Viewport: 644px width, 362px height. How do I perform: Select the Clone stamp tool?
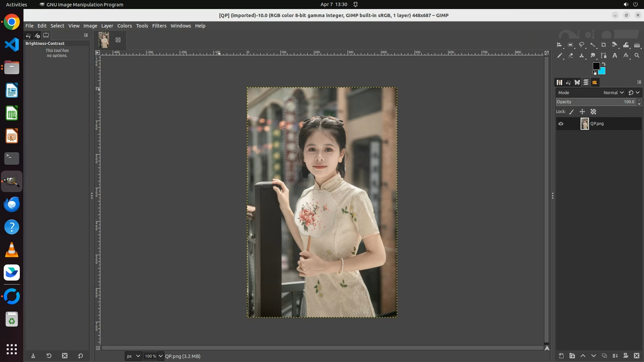click(x=582, y=56)
